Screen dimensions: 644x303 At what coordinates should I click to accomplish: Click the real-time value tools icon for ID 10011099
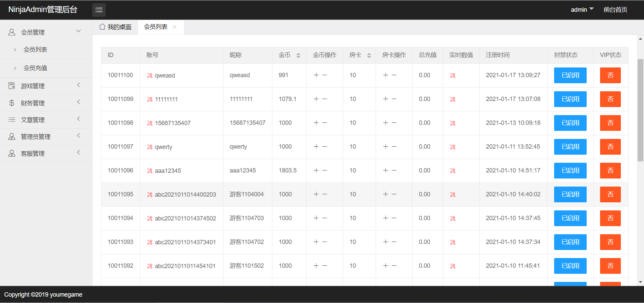click(452, 99)
